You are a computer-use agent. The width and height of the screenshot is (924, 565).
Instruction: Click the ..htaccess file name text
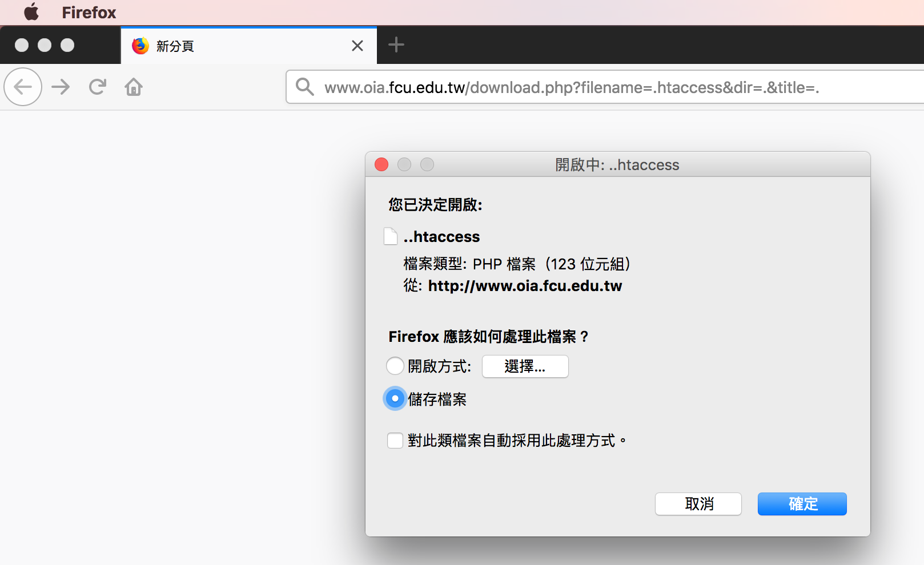click(x=441, y=237)
